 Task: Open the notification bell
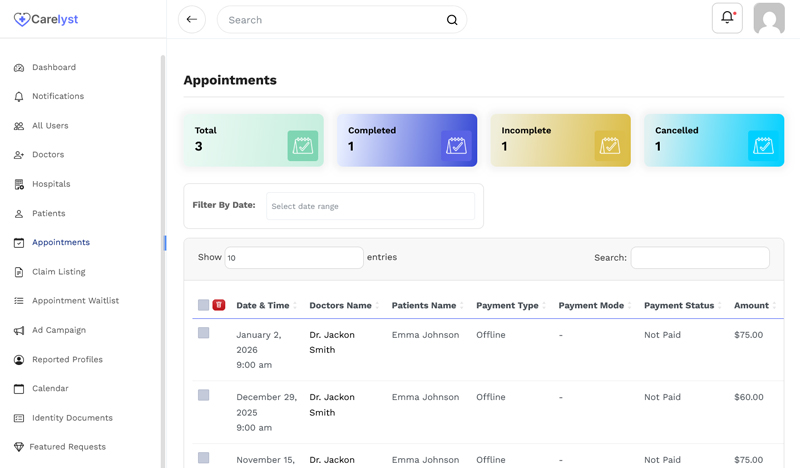click(727, 18)
